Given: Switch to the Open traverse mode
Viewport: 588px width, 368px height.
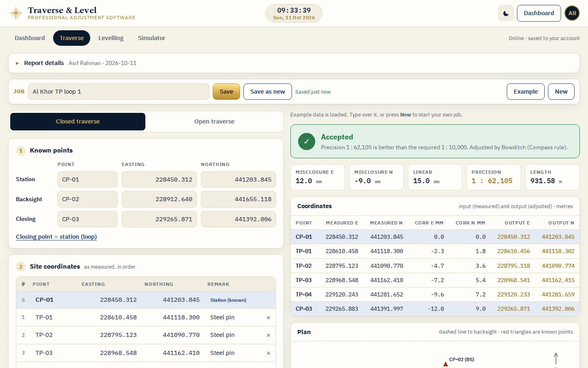Looking at the screenshot, I should (x=214, y=121).
